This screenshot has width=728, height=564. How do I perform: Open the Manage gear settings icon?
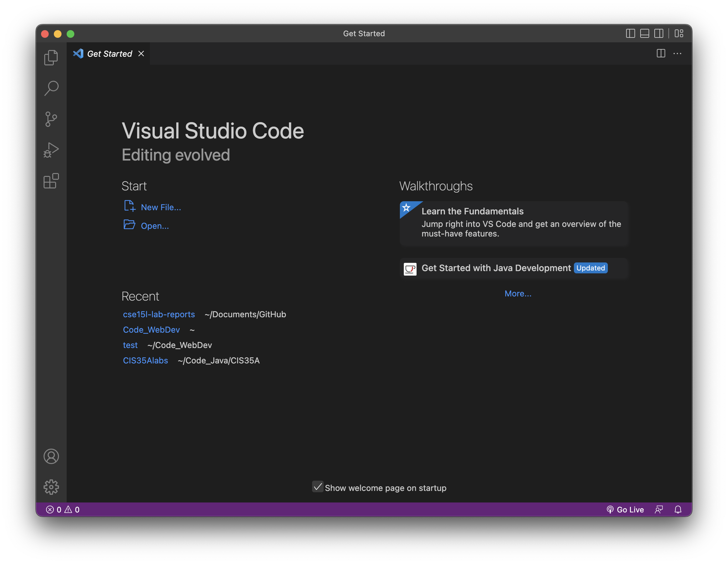pyautogui.click(x=51, y=487)
